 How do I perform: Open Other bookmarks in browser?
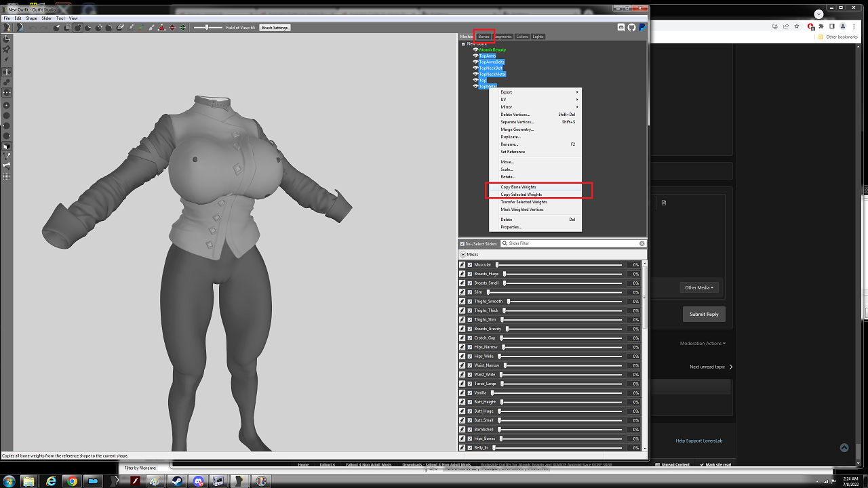[839, 37]
